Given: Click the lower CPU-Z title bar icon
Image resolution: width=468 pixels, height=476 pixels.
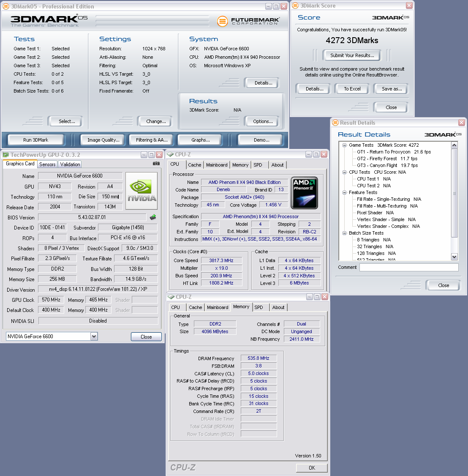Looking at the screenshot, I should click(x=171, y=297).
